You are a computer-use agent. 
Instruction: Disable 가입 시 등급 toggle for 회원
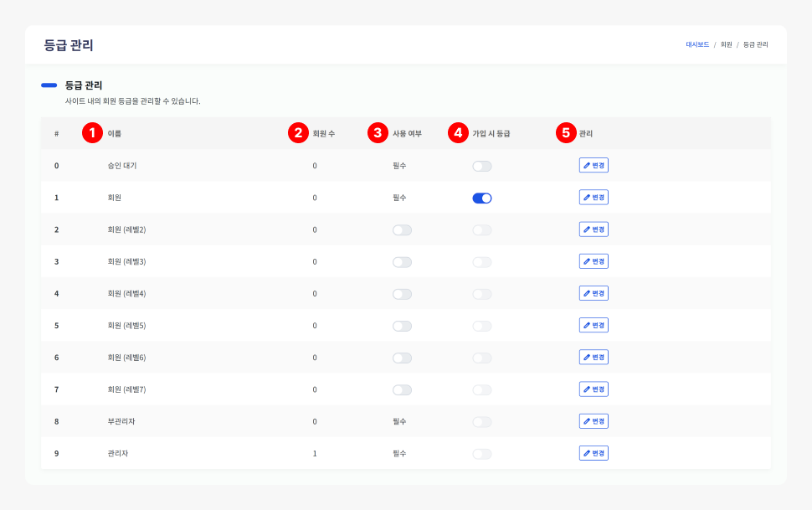pyautogui.click(x=481, y=198)
